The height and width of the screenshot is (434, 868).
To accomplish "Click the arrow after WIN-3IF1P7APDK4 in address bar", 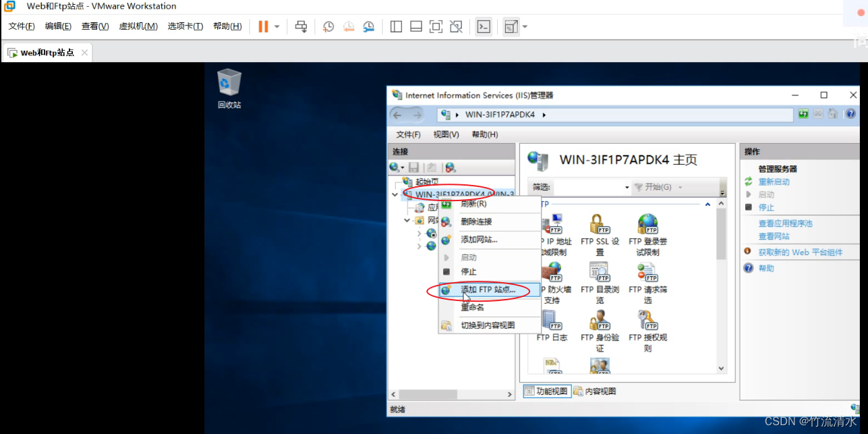I will [x=544, y=115].
